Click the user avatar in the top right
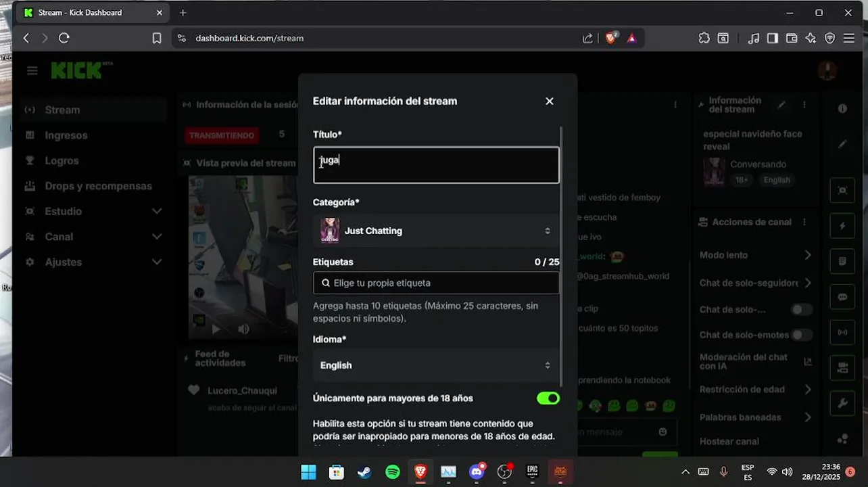868x487 pixels. coord(827,70)
